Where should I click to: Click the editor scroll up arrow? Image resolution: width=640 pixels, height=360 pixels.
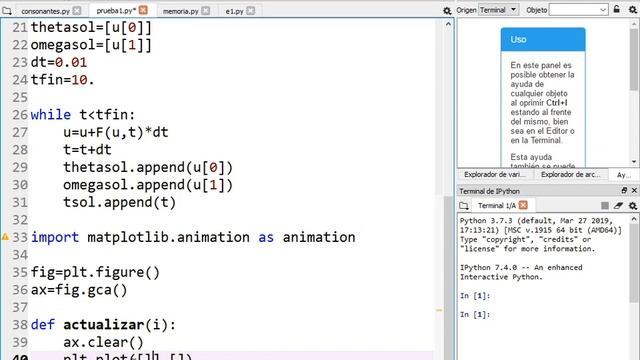pos(448,24)
